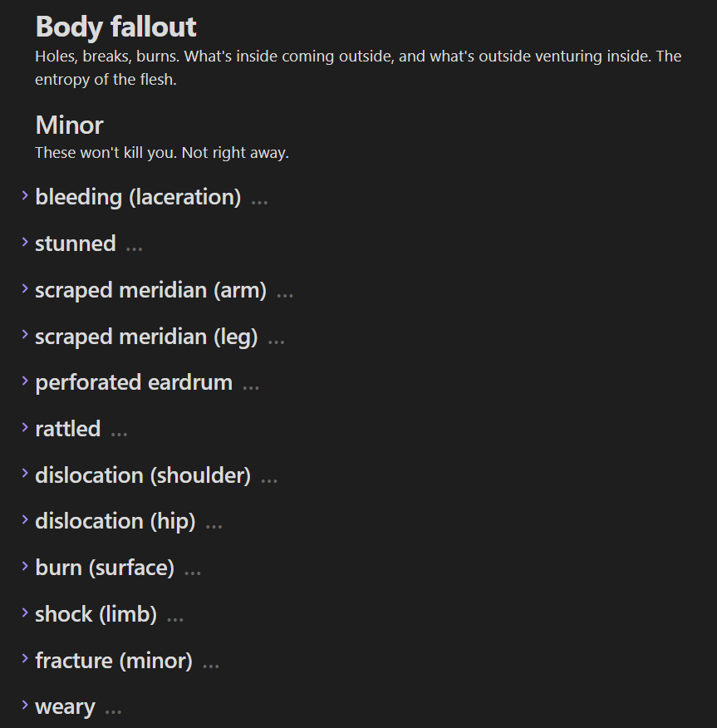This screenshot has width=717, height=728.
Task: Click the ellipsis after perforated eardrum
Action: (251, 387)
